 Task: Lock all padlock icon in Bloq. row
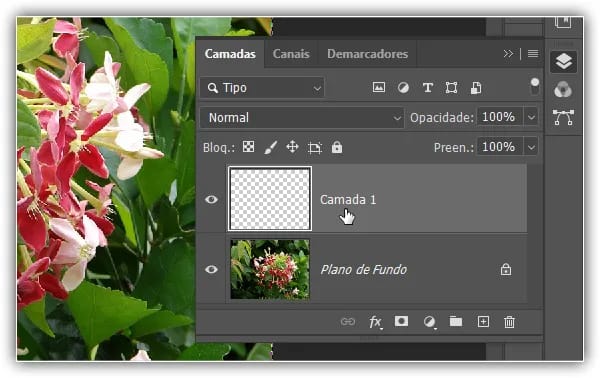pyautogui.click(x=337, y=147)
